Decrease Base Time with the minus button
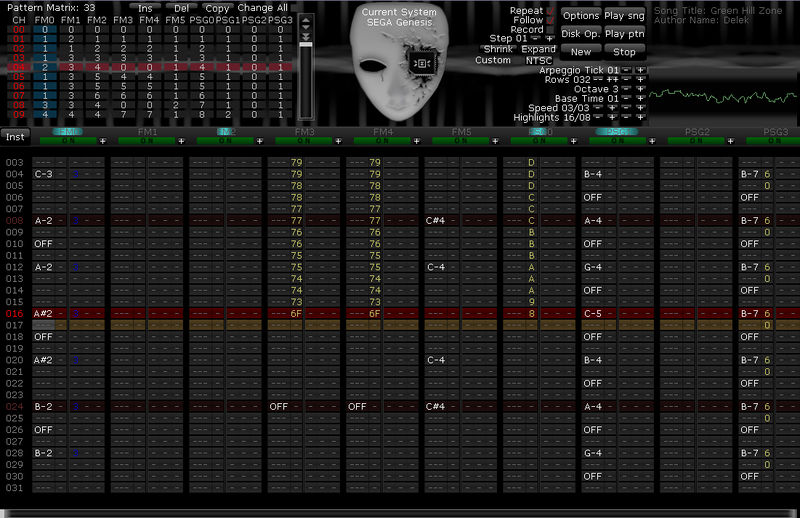 tap(625, 98)
